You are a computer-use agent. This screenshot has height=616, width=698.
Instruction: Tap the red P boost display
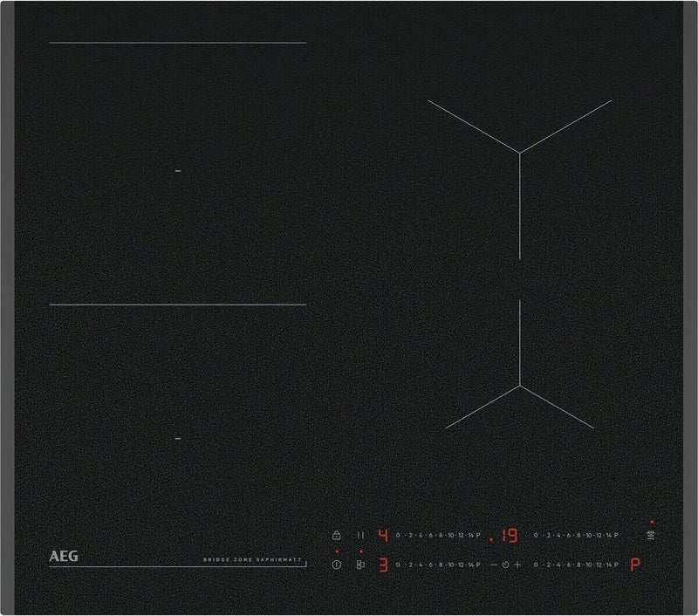tap(635, 565)
